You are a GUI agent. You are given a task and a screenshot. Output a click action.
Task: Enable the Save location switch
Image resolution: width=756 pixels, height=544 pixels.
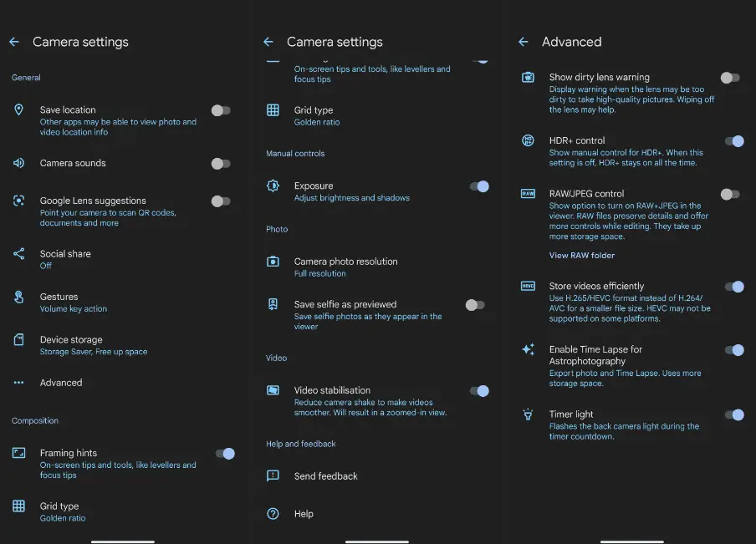pyautogui.click(x=221, y=110)
